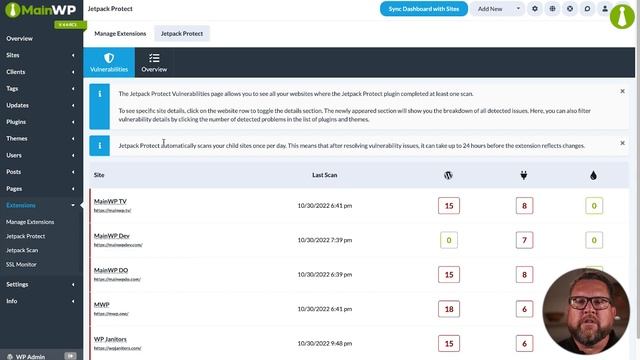Switch to the Overview list tab
The width and height of the screenshot is (640, 360).
click(x=154, y=62)
